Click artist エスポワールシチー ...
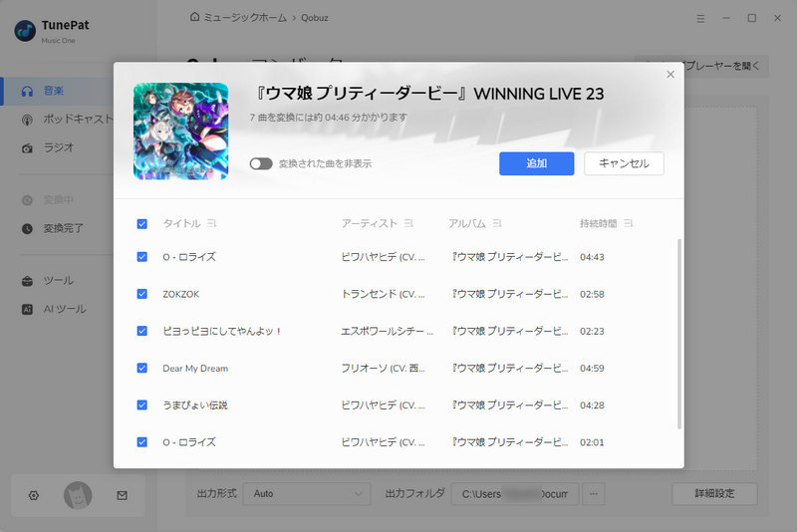 (388, 332)
